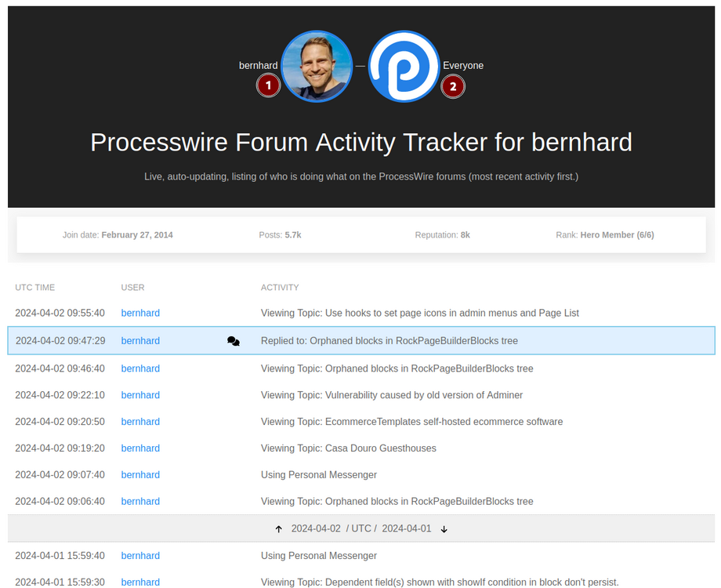The image size is (721, 588).
Task: Open topic about hooks setting page icons in admin menus
Action: coord(420,313)
